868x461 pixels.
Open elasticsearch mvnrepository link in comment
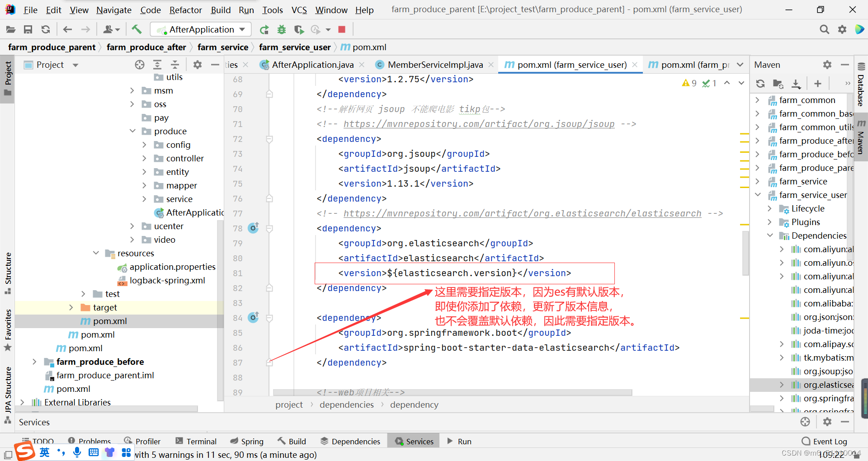522,213
